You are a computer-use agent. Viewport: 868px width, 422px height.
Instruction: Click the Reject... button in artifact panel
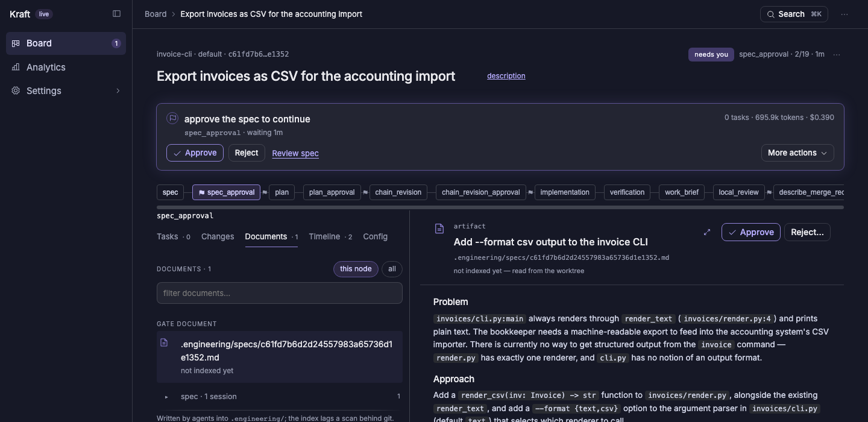tap(807, 232)
